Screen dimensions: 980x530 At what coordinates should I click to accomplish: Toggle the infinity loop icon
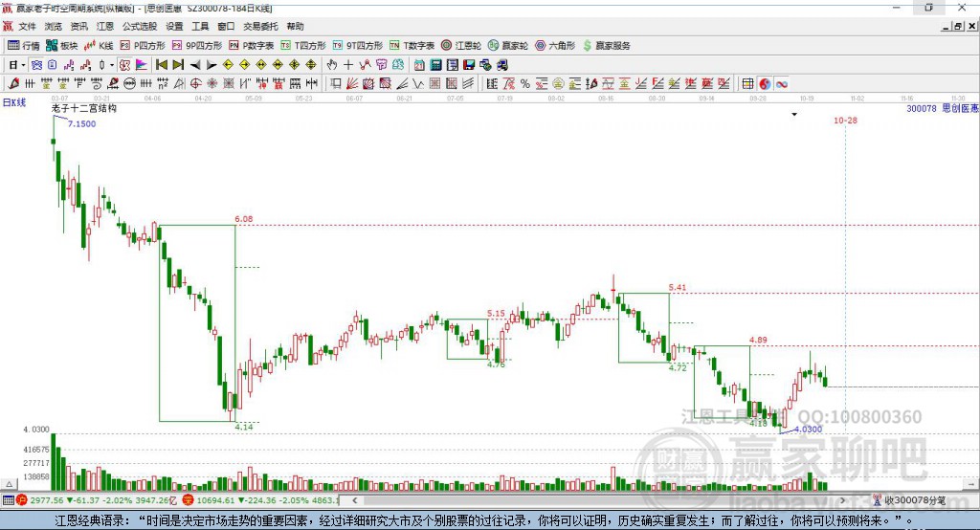[781, 84]
